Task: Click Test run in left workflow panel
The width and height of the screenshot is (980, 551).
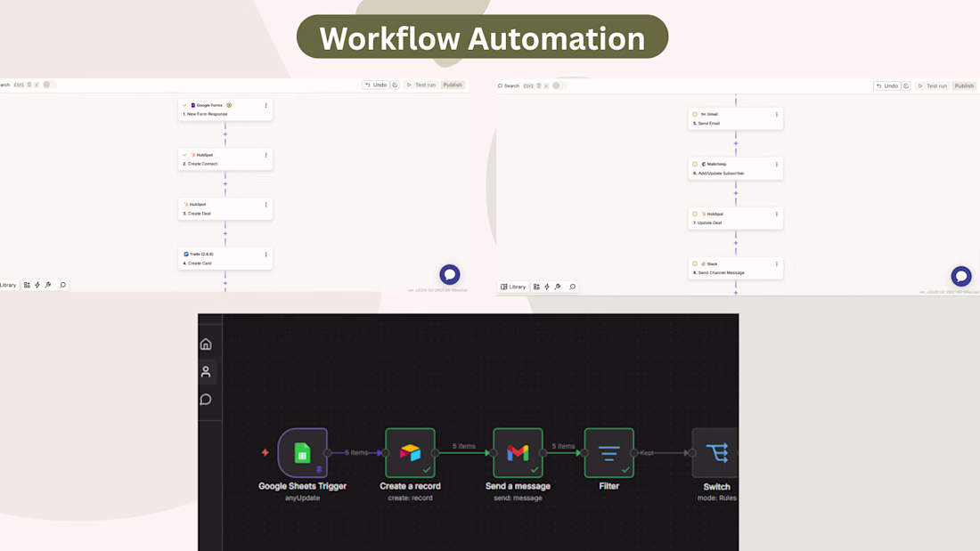Action: click(421, 85)
